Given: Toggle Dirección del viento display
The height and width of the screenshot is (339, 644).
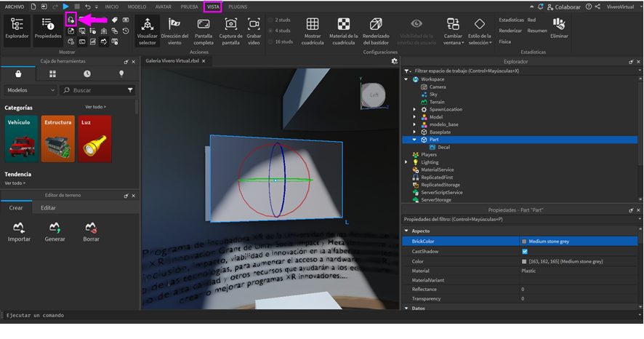Looking at the screenshot, I should tap(174, 31).
